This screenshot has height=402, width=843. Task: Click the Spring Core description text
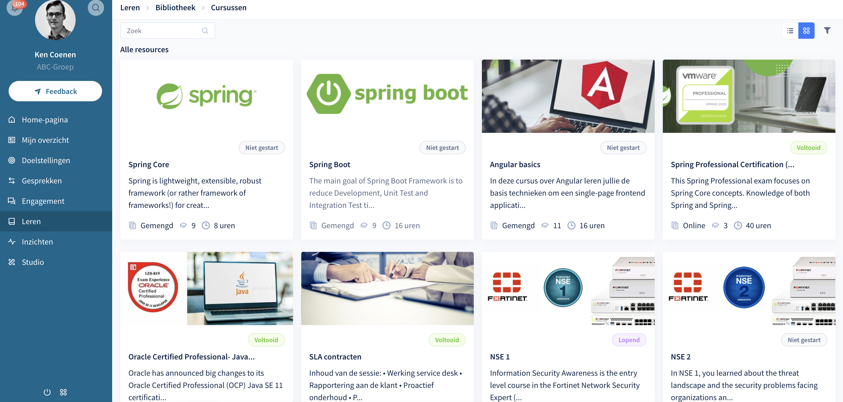195,193
